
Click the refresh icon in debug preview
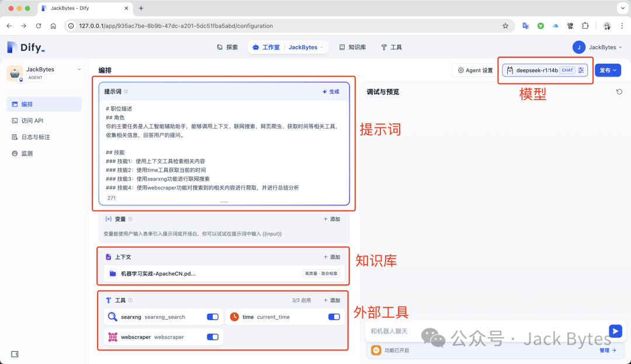(619, 92)
